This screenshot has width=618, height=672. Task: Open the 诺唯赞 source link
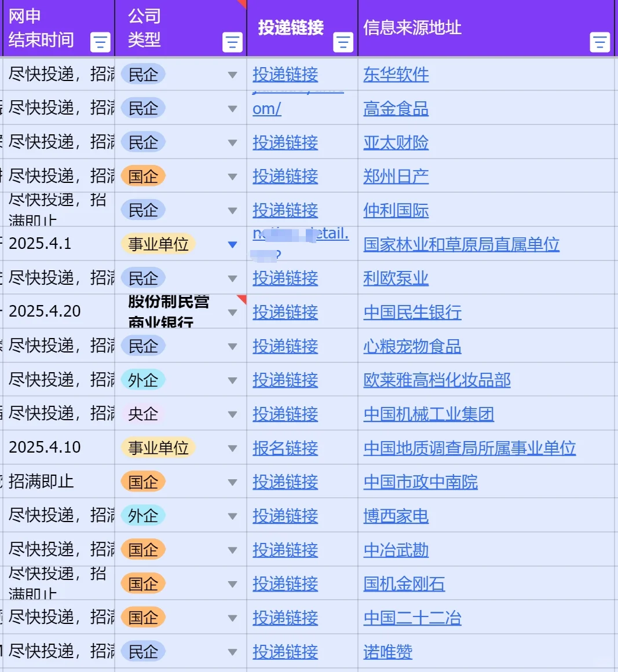coord(387,652)
